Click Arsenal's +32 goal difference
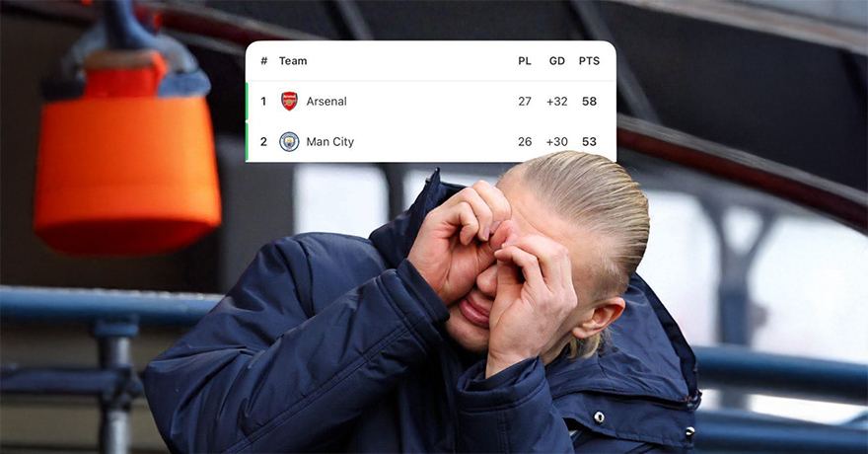This screenshot has height=454, width=868. tap(557, 102)
